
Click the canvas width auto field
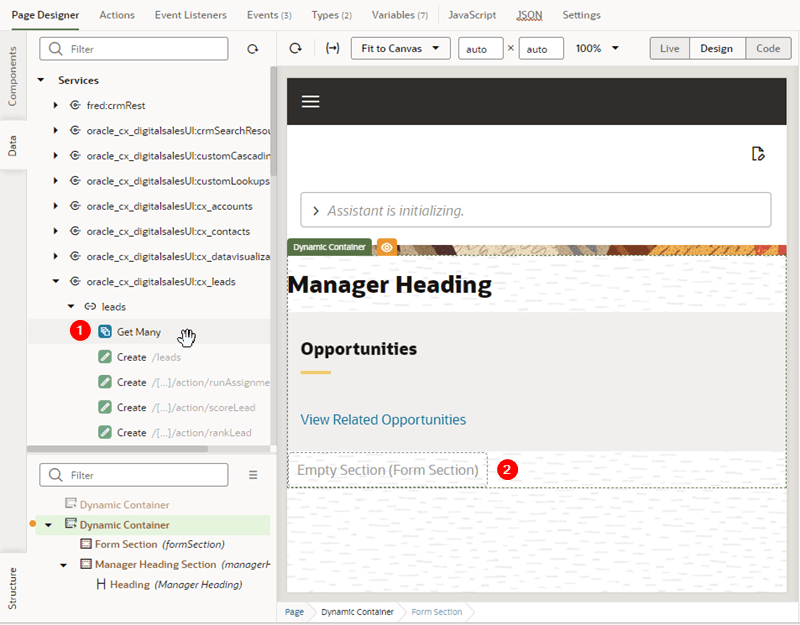(x=481, y=49)
